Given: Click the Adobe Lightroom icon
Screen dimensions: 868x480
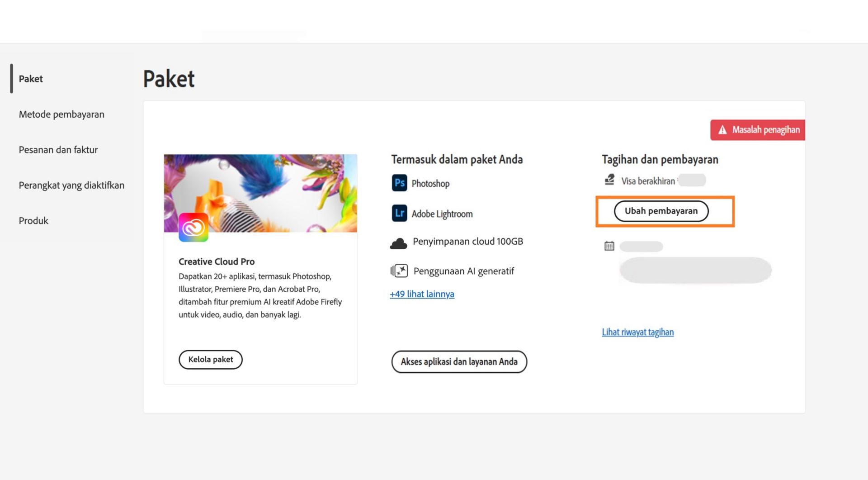Looking at the screenshot, I should (399, 213).
